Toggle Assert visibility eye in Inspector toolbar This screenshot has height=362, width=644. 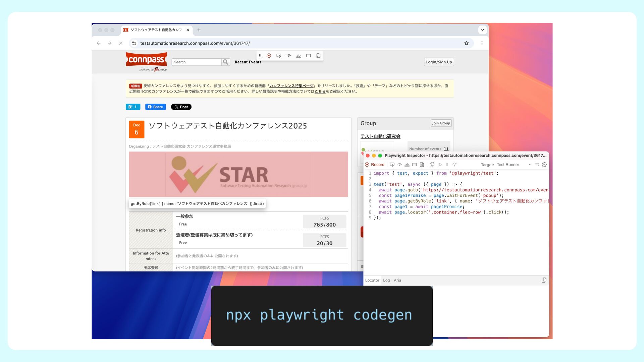coord(399,165)
